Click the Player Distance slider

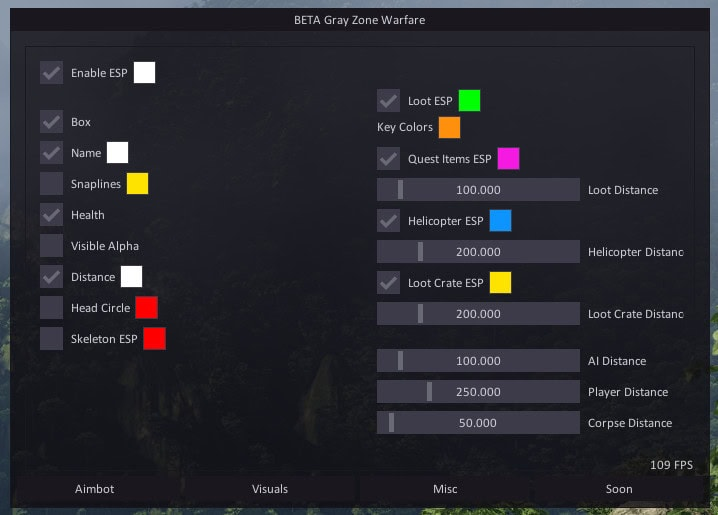pyautogui.click(x=478, y=392)
